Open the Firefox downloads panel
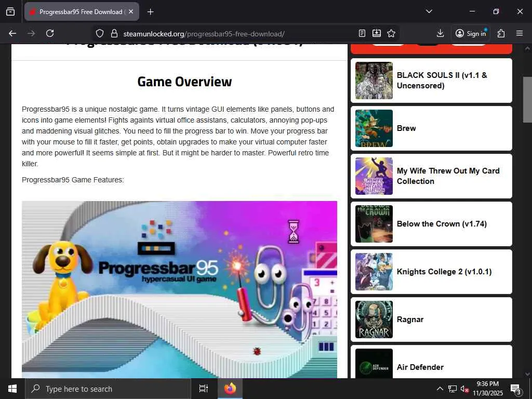 (440, 33)
